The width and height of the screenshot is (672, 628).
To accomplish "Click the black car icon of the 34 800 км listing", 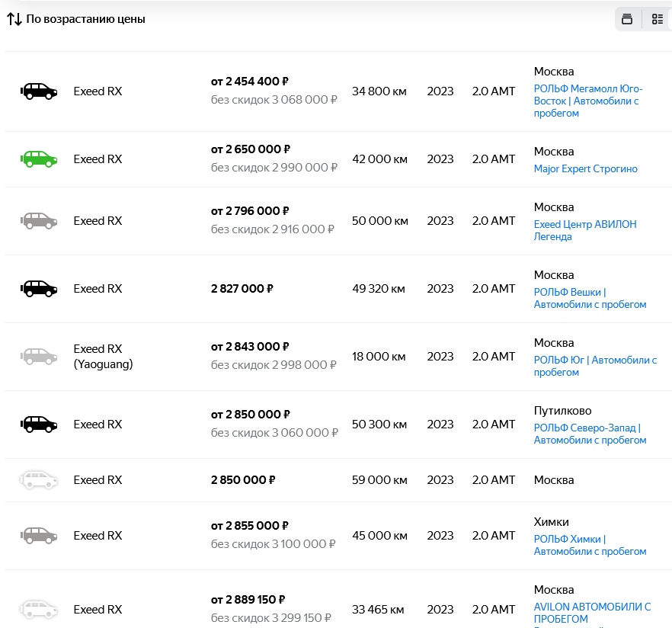I will click(38, 91).
